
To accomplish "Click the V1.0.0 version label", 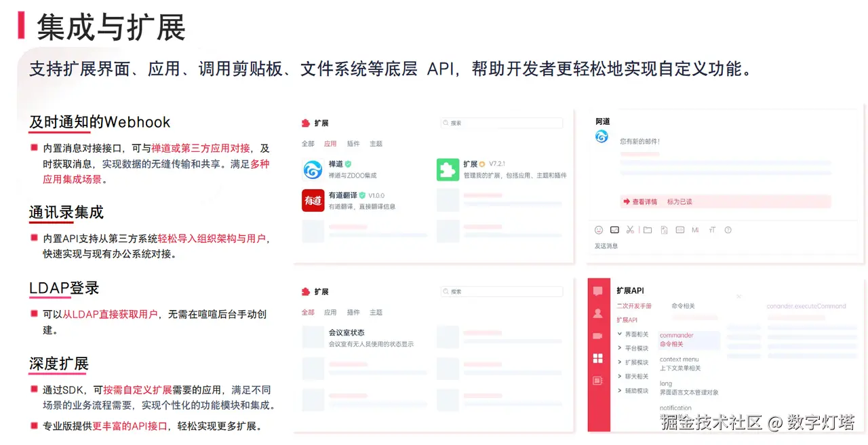I will click(376, 195).
